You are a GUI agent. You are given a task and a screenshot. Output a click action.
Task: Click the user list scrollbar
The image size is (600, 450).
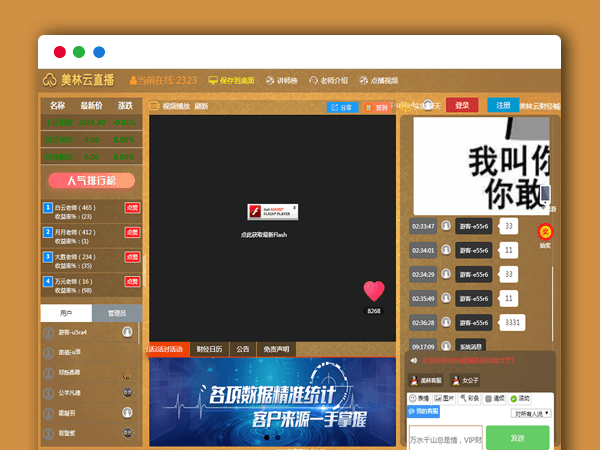coord(138,333)
